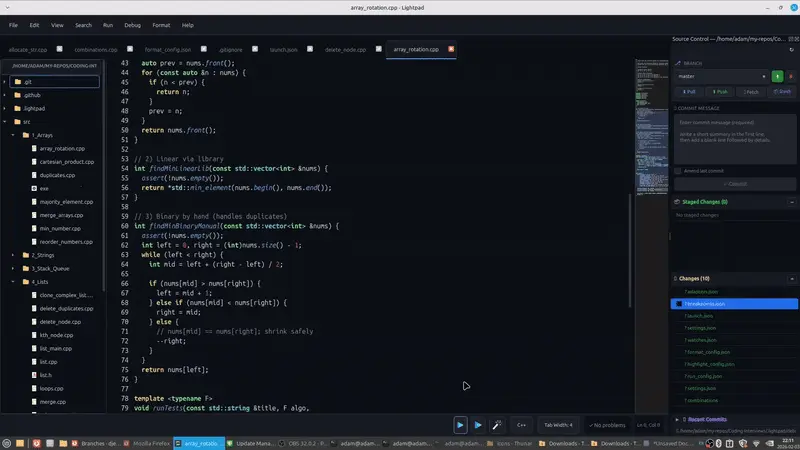Image resolution: width=800 pixels, height=450 pixels.
Task: Open the Run menu
Action: (x=108, y=25)
